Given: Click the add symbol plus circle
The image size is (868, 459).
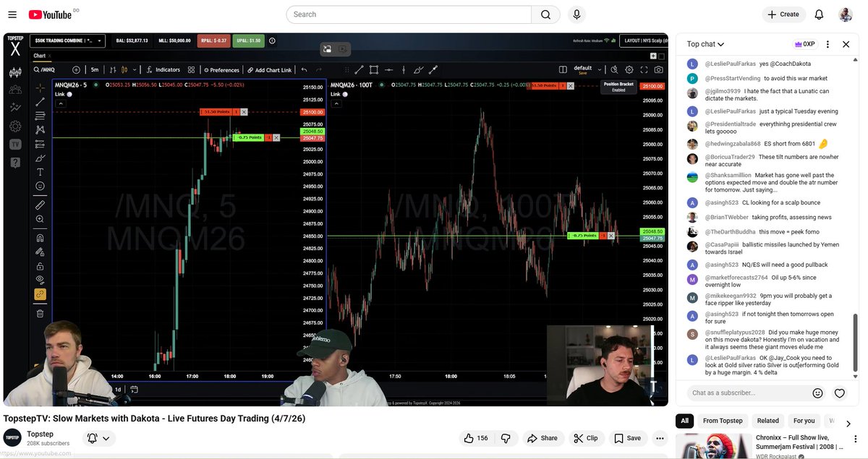Looking at the screenshot, I should click(76, 70).
